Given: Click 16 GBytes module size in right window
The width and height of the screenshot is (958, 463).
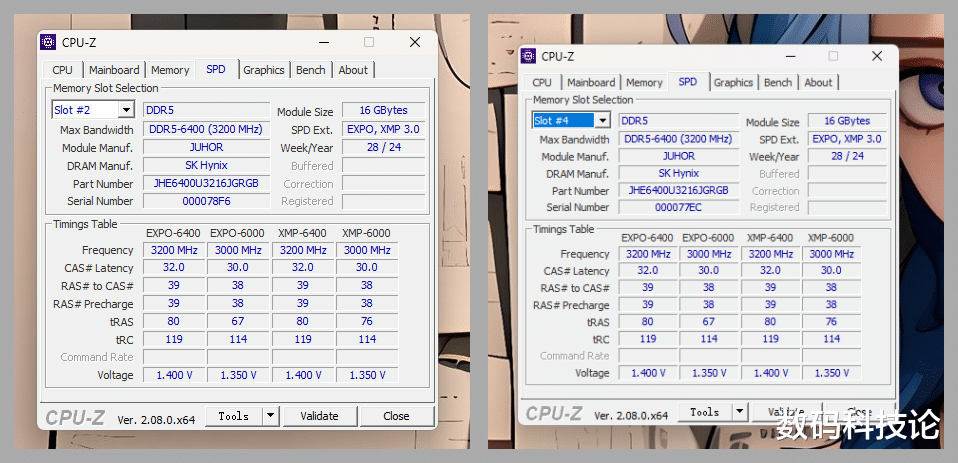Looking at the screenshot, I should click(x=847, y=121).
